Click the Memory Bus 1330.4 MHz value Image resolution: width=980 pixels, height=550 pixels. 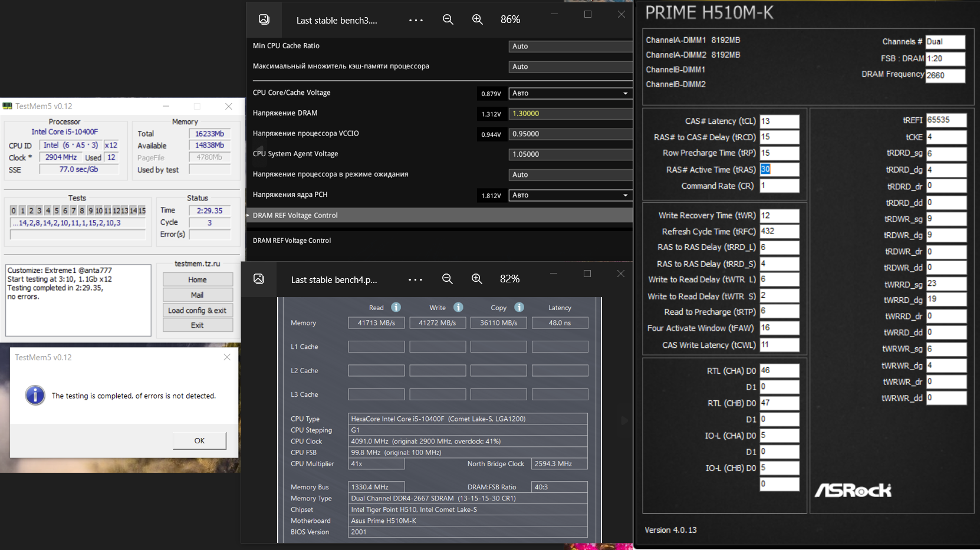376,487
